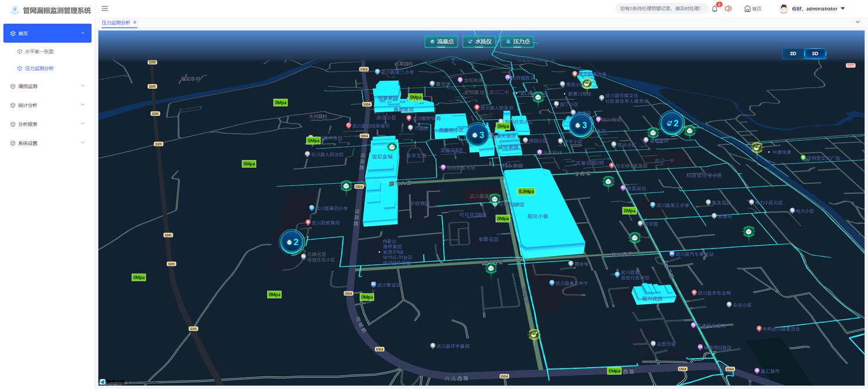Click the administrator avatar icon
The image size is (868, 389).
(784, 9)
